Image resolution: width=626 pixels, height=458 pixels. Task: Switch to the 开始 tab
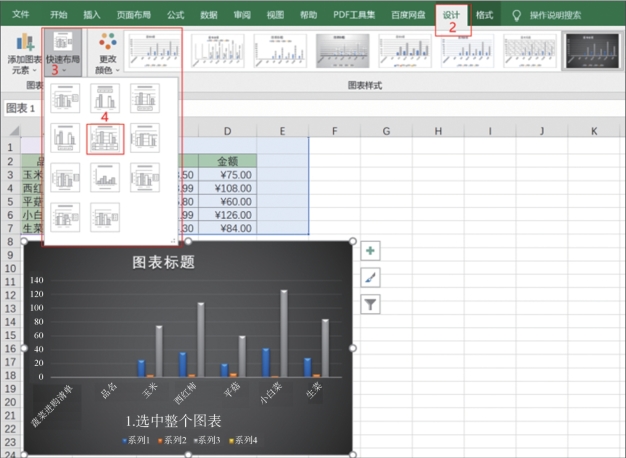click(59, 15)
